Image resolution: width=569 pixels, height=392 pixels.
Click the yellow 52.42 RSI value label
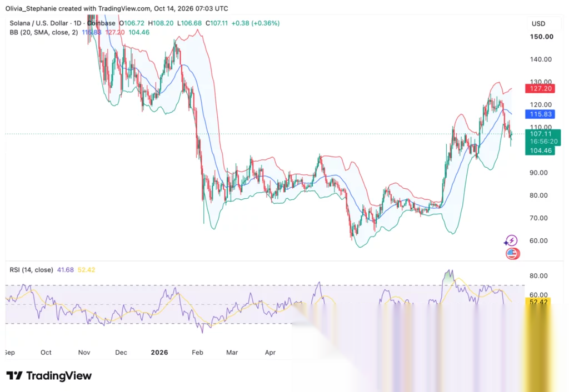(538, 301)
